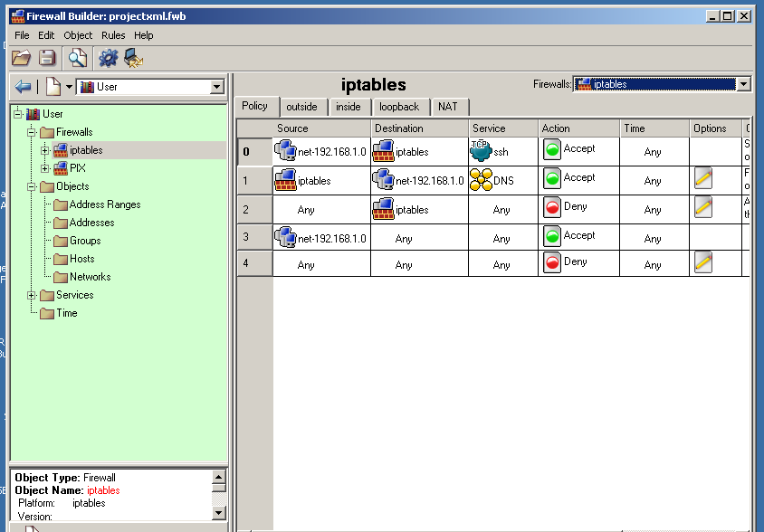Open the Help menu

click(x=144, y=35)
